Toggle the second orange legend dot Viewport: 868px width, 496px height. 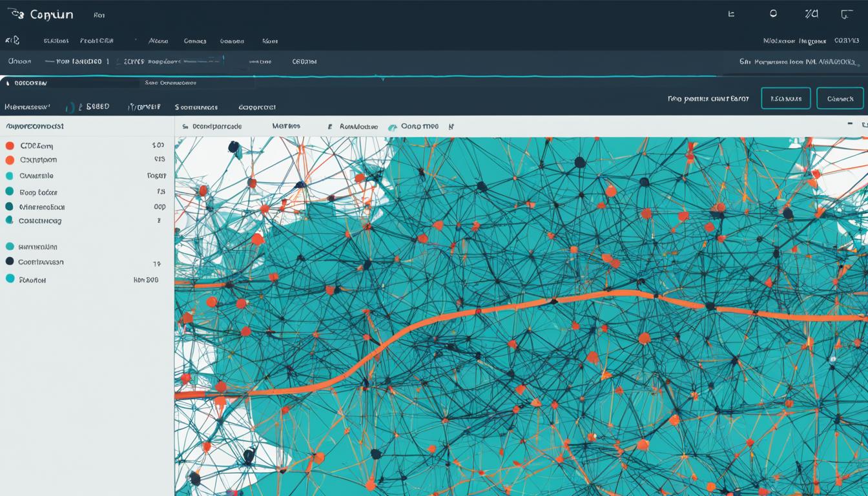pyautogui.click(x=10, y=160)
